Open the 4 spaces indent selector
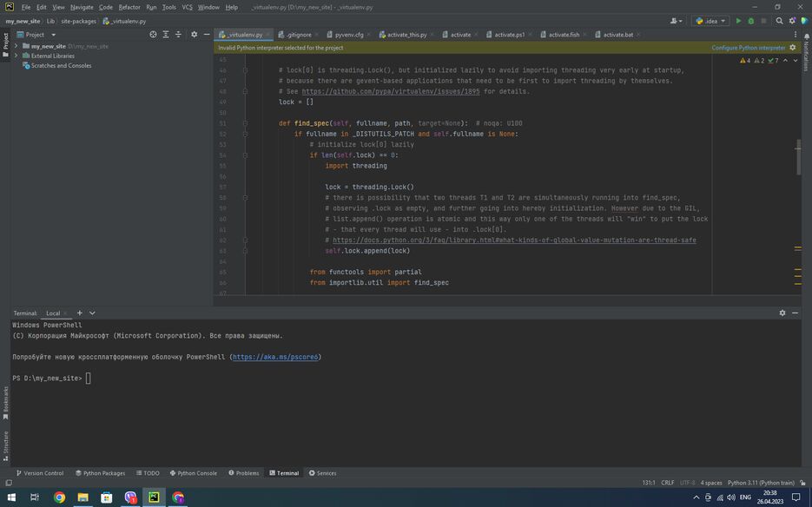The width and height of the screenshot is (812, 507). 711,482
